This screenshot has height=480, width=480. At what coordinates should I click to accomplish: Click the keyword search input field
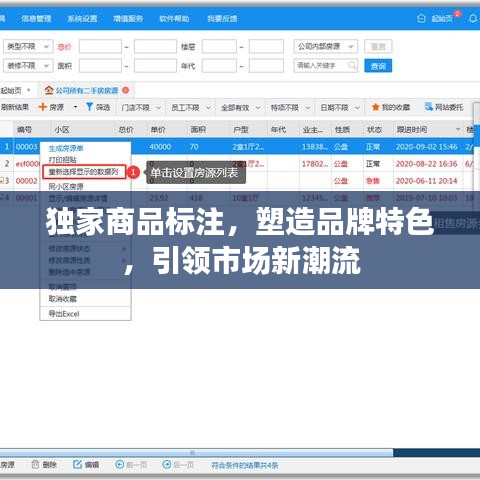click(326, 66)
